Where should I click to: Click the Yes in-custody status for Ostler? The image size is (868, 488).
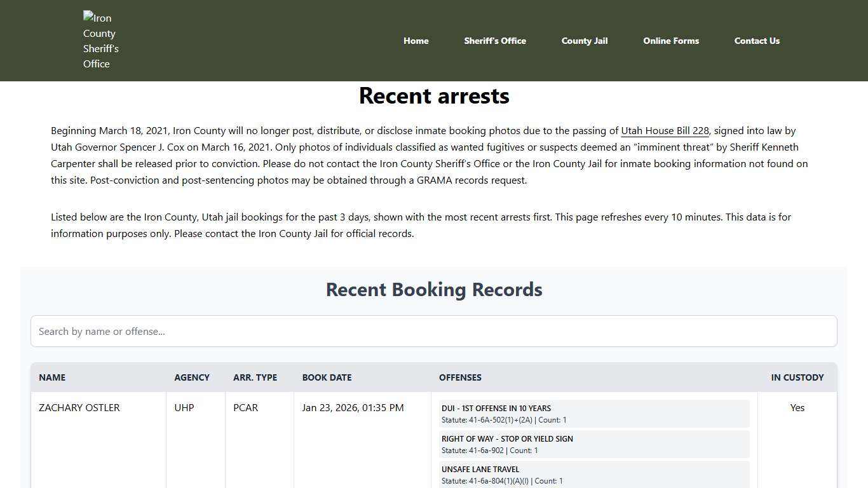click(x=797, y=407)
